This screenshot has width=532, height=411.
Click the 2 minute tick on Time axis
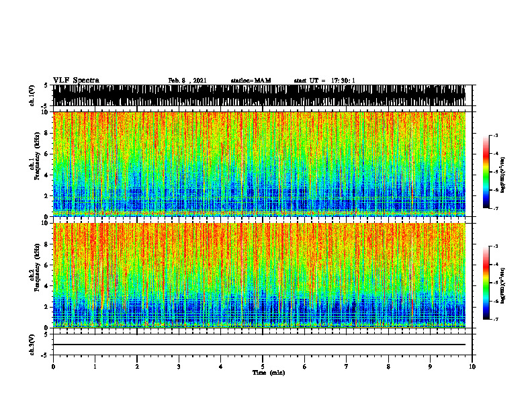tap(137, 367)
